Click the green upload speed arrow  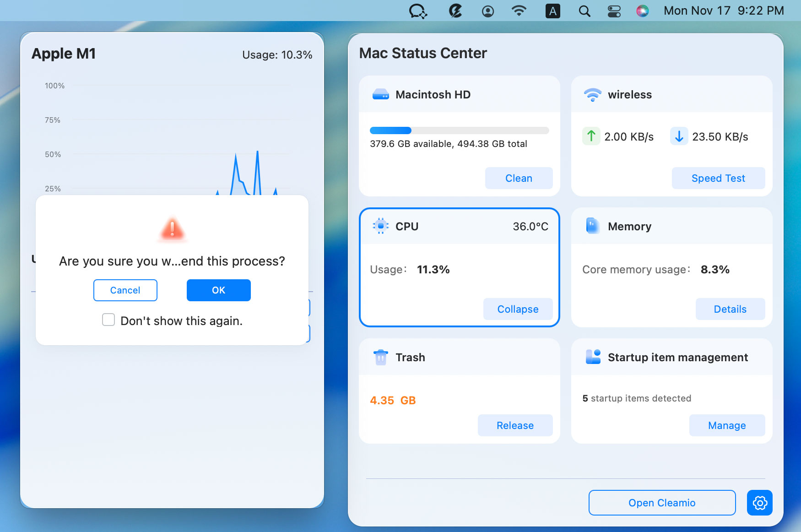(590, 136)
